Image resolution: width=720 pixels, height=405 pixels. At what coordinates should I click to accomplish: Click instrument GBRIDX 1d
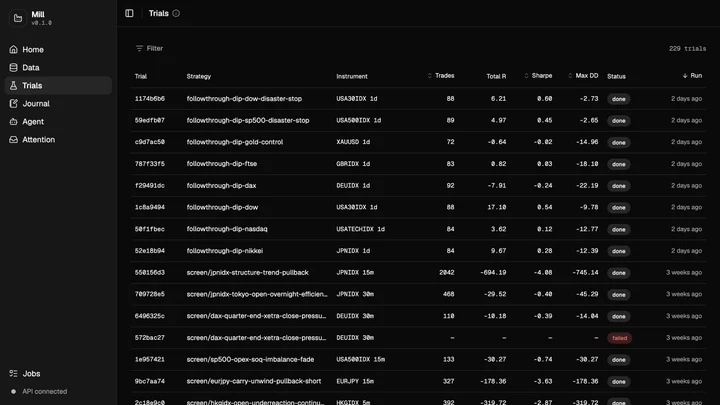click(x=353, y=163)
